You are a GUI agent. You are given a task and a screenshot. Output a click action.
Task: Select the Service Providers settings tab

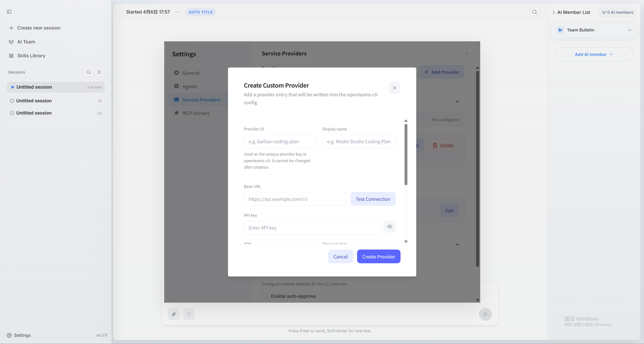tap(198, 100)
